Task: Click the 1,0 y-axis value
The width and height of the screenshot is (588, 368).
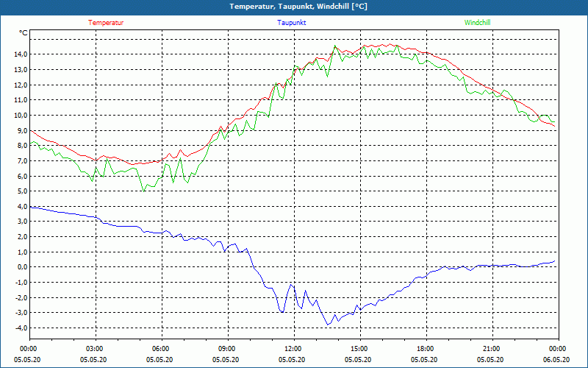Action: pos(23,252)
